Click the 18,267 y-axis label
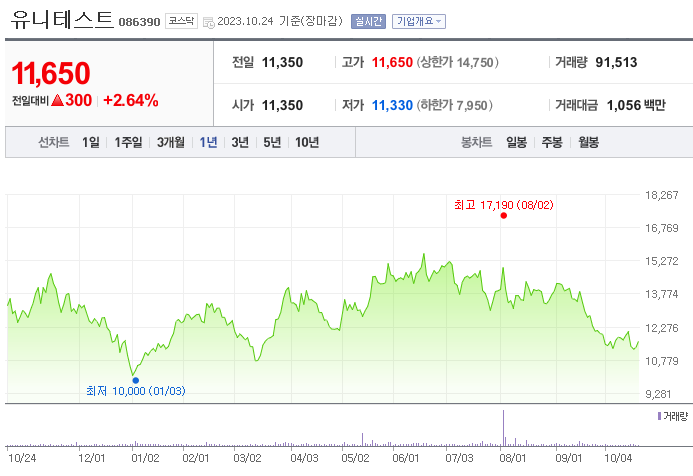Image resolution: width=693 pixels, height=476 pixels. pyautogui.click(x=662, y=195)
